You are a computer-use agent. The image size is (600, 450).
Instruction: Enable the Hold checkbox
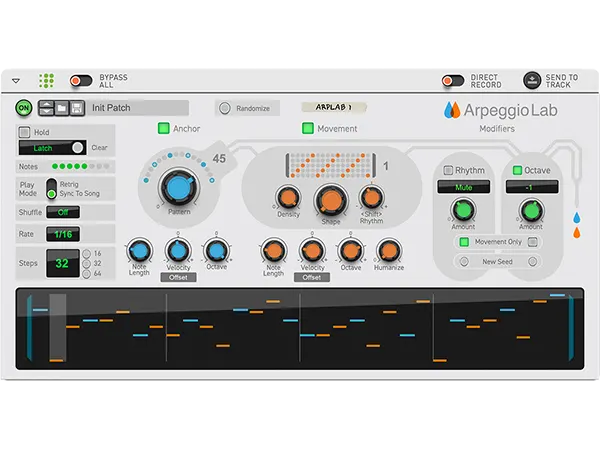click(x=24, y=132)
